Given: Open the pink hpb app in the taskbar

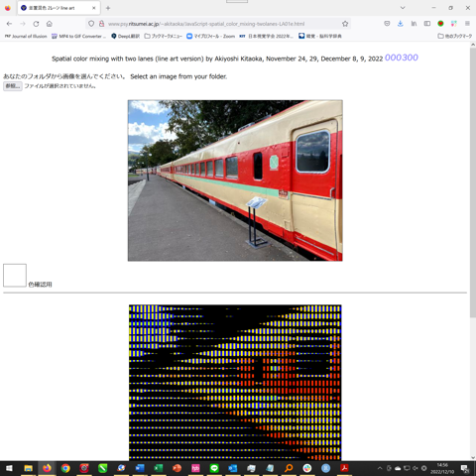Looking at the screenshot, I should (x=195, y=468).
